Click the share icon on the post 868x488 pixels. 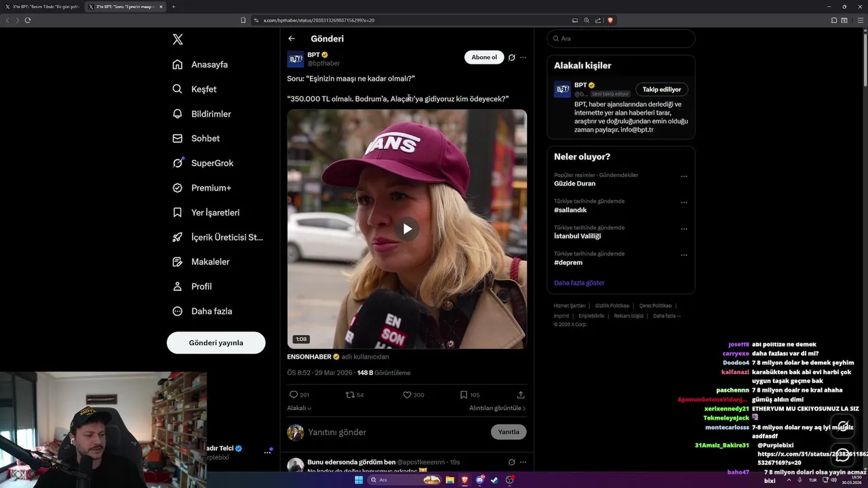pos(521,394)
